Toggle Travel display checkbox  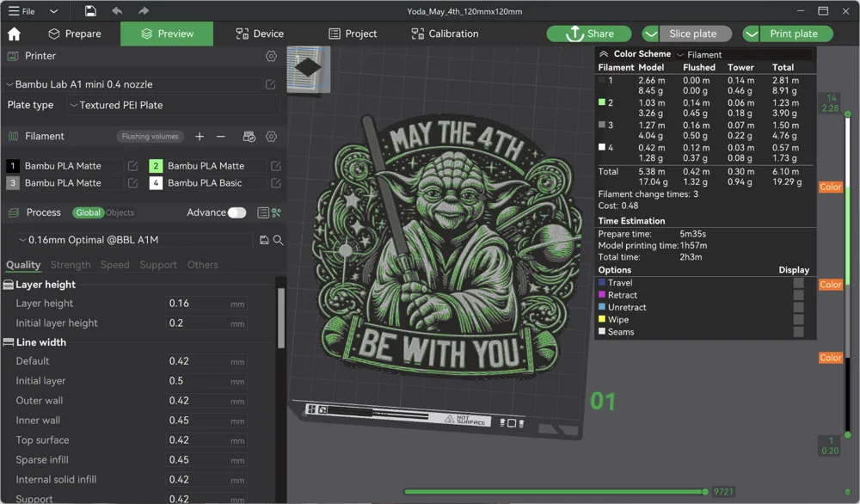799,283
